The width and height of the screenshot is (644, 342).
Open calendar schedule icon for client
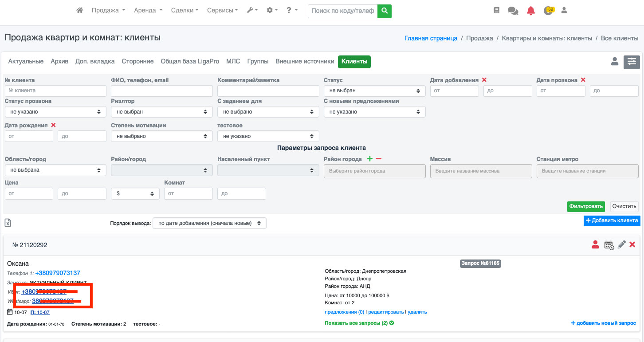[x=609, y=245]
